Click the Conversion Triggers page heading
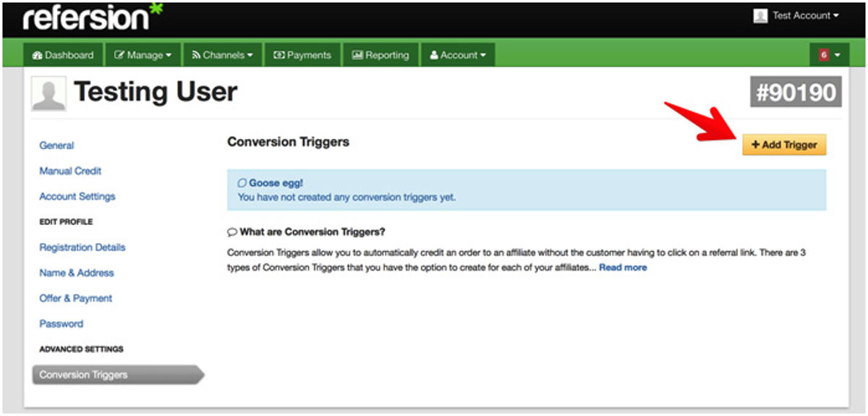Screen dimensions: 868x416 pos(288,142)
